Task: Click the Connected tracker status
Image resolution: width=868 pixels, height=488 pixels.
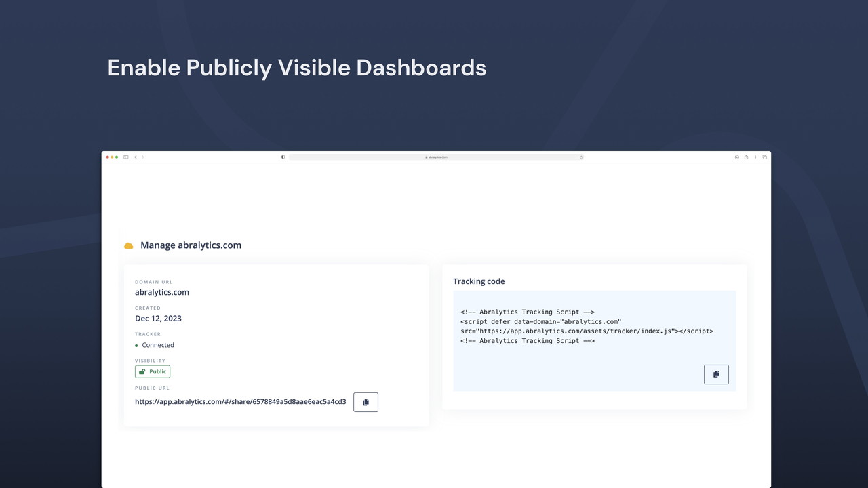Action: (x=157, y=345)
